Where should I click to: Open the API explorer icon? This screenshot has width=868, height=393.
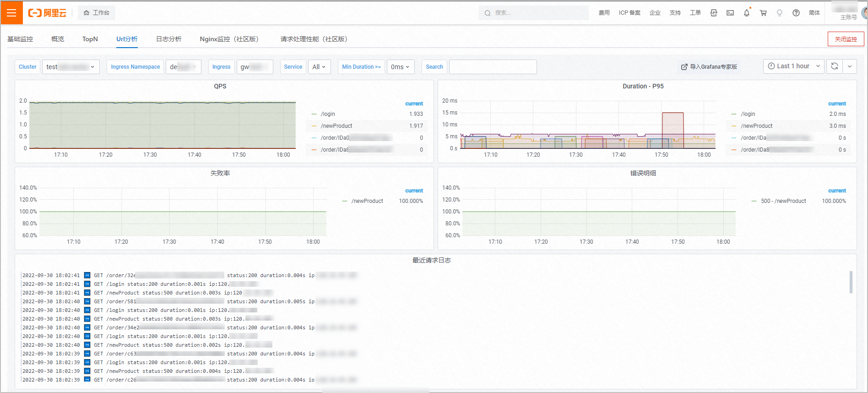click(714, 13)
